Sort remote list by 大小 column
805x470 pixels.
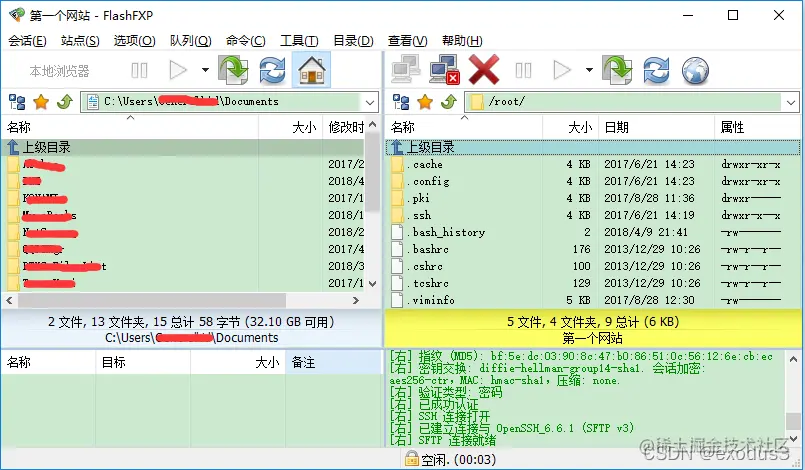tap(570, 127)
